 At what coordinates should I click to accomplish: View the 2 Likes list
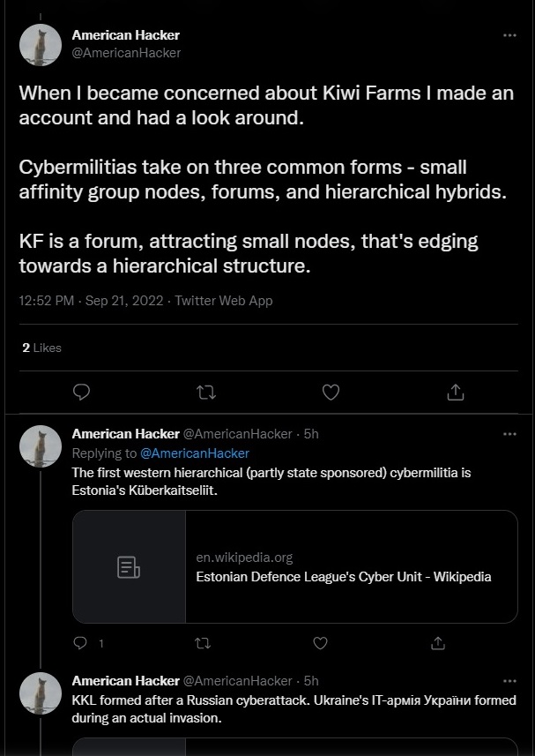pos(41,348)
